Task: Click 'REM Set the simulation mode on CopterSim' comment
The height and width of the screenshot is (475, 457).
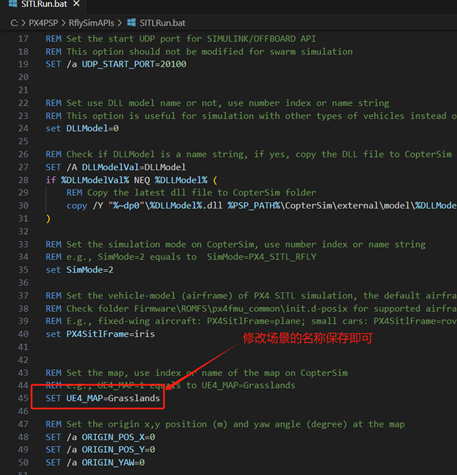Action: 235,244
